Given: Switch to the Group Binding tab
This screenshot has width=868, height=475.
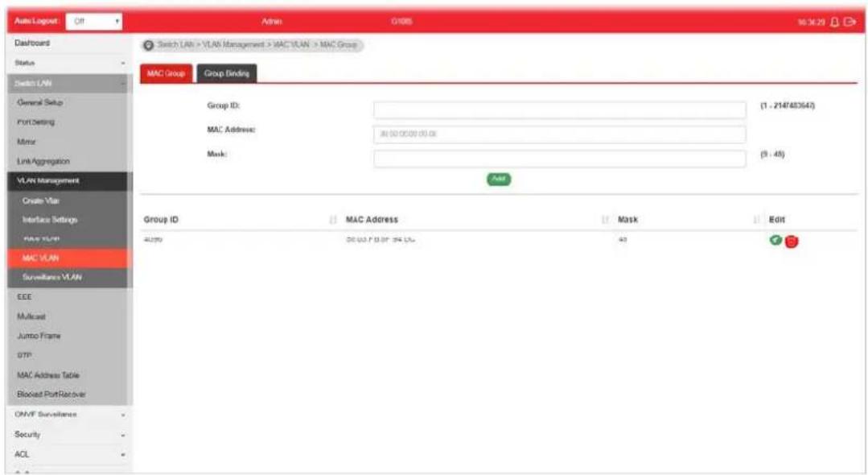Looking at the screenshot, I should click(226, 73).
